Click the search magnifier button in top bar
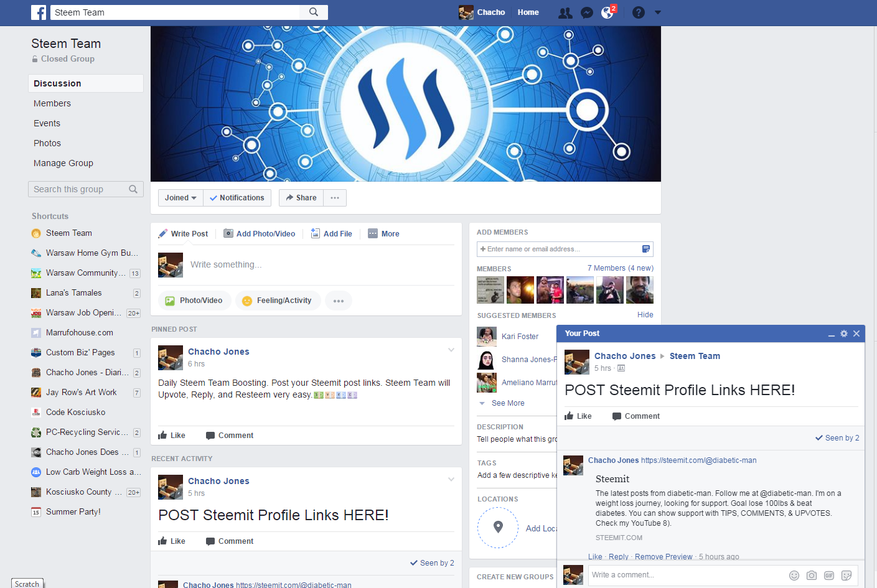Screen dimensions: 877x588 (x=314, y=12)
